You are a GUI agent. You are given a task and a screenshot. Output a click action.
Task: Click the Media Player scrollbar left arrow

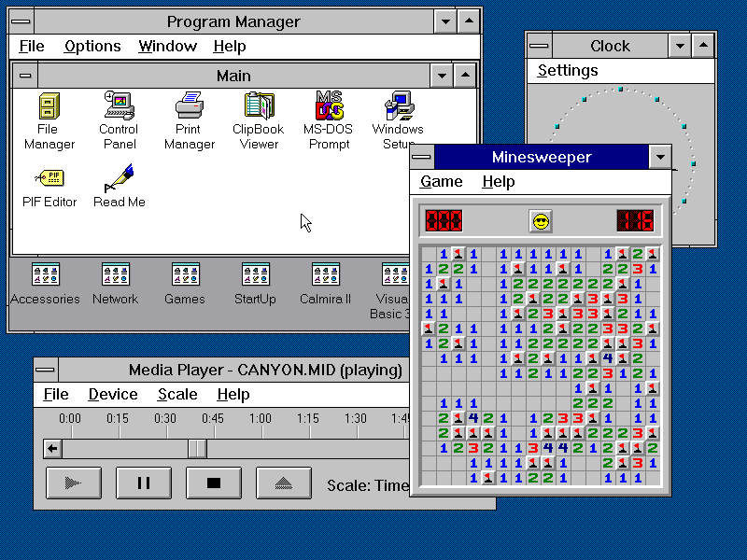tap(53, 449)
